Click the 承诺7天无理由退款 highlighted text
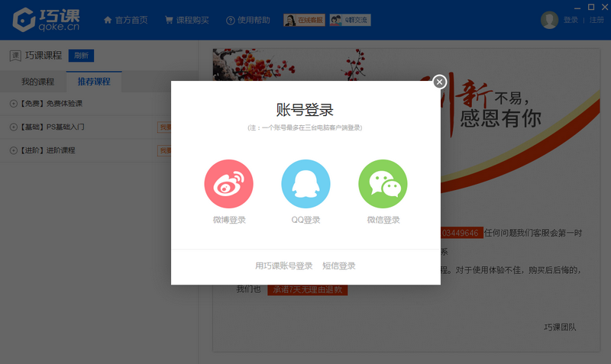Screen dimensions: 611x364 (308, 290)
